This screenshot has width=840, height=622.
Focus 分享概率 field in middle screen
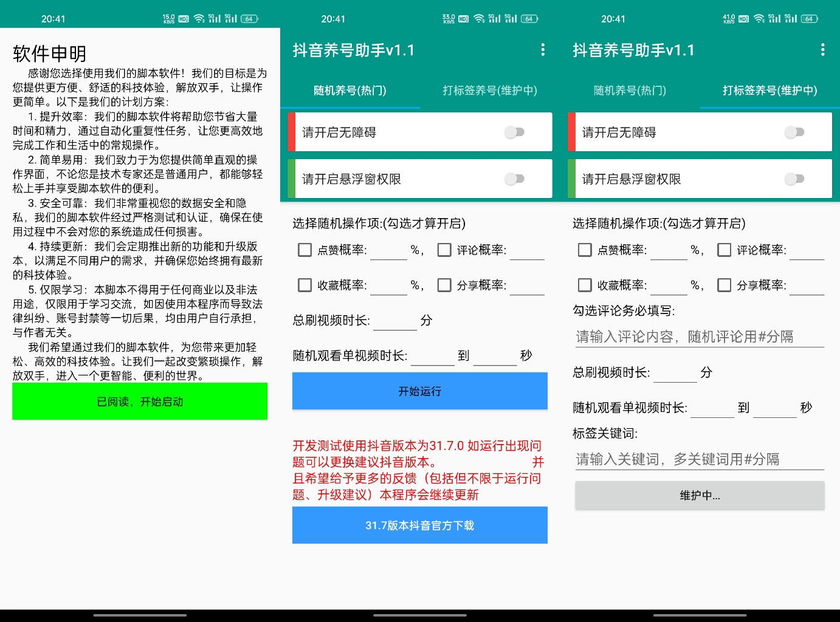pyautogui.click(x=527, y=285)
